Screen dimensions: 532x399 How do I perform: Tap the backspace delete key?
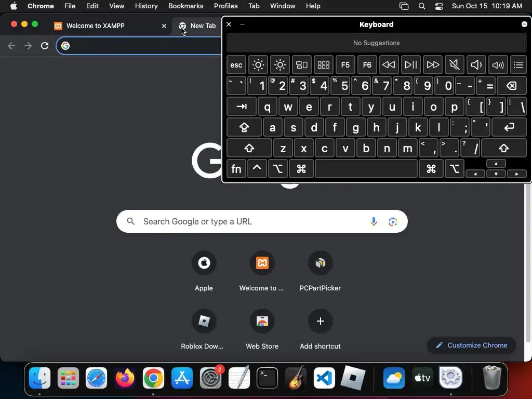coord(511,86)
